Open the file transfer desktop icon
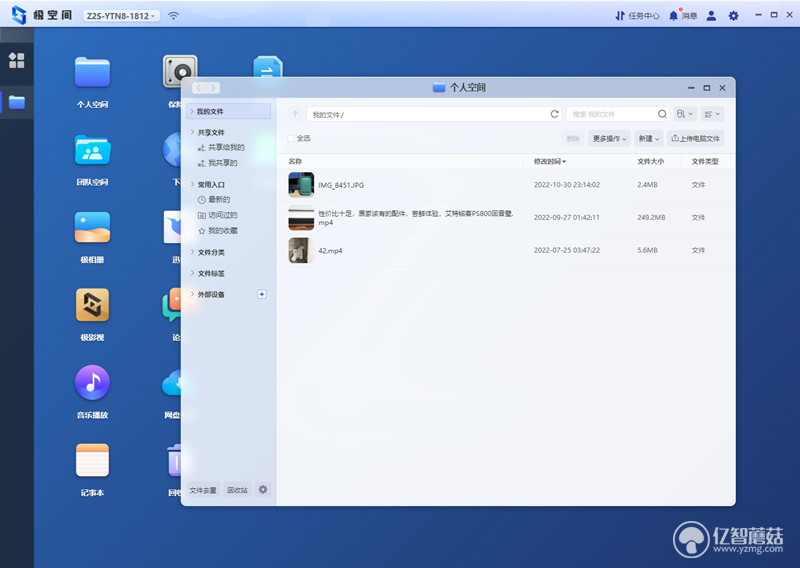The image size is (800, 568). pos(268,67)
